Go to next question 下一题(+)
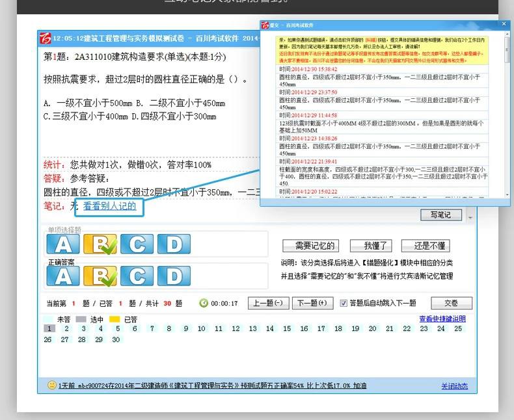 tap(312, 303)
